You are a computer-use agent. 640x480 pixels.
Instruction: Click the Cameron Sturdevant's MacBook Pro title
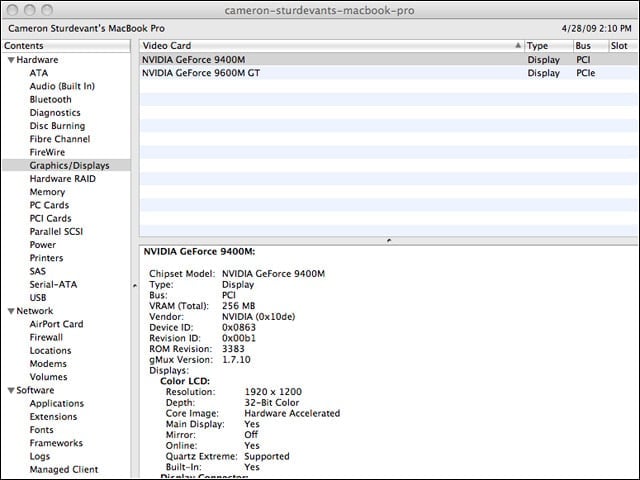(87, 29)
